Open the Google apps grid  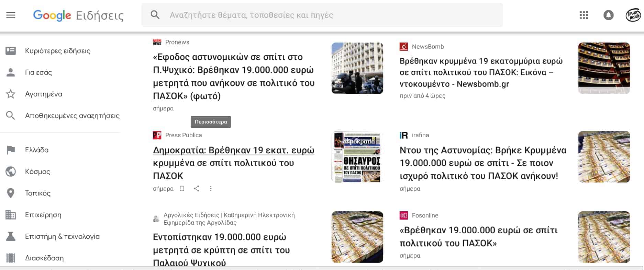[584, 15]
